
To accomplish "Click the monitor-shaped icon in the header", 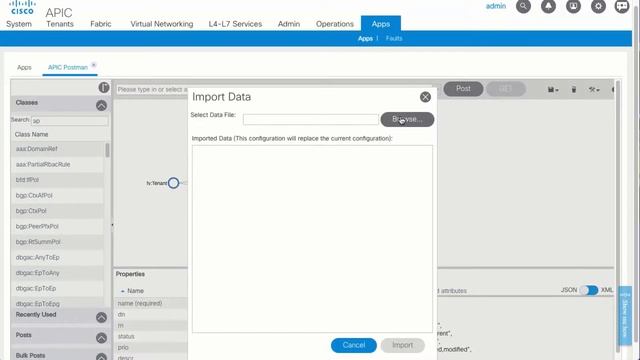I will point(573,6).
